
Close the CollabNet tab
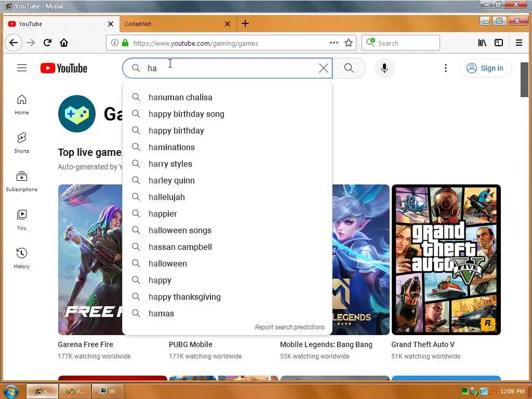click(228, 24)
